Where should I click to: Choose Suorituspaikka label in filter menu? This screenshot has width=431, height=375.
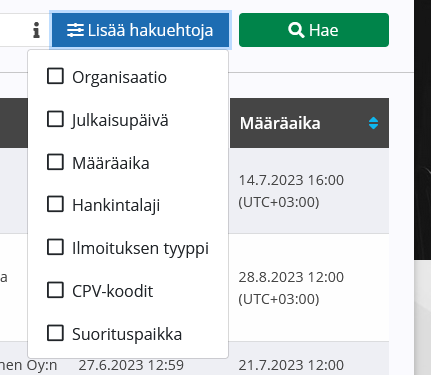tap(127, 334)
